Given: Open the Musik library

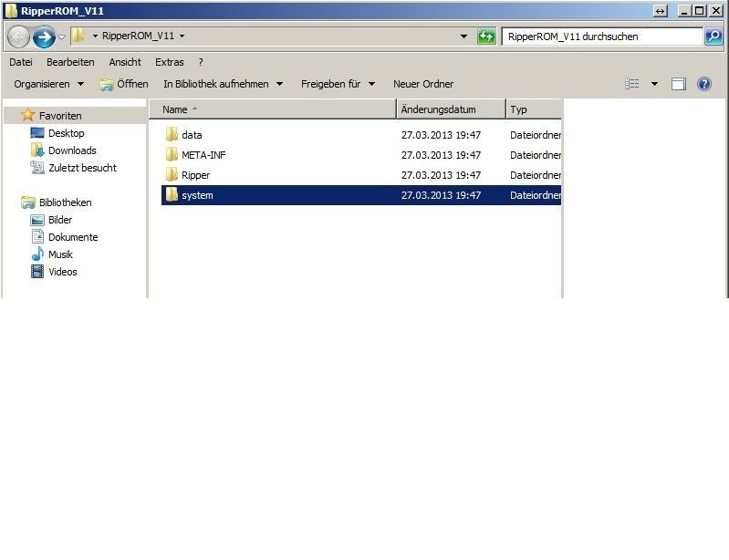Looking at the screenshot, I should click(60, 254).
